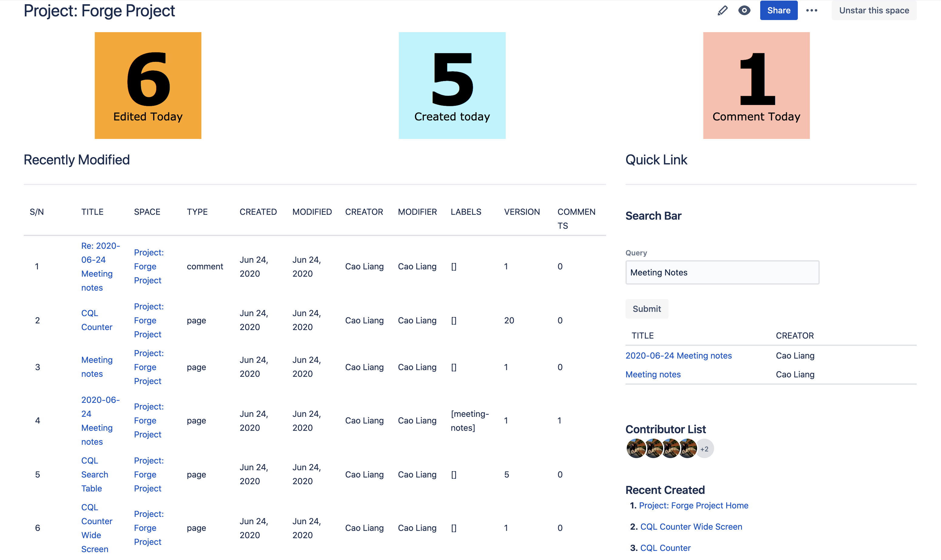Click the pink Comment Today tile
The height and width of the screenshot is (560, 941).
tap(756, 85)
